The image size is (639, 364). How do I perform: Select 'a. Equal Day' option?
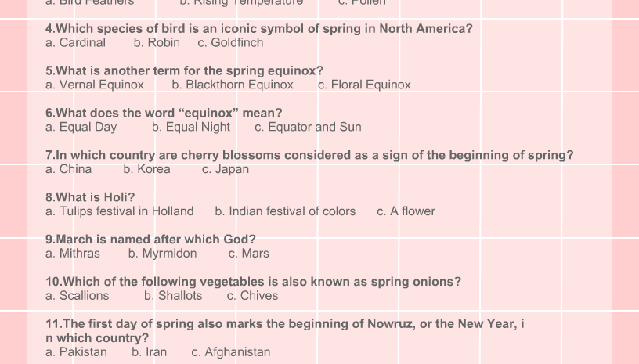[x=81, y=127]
